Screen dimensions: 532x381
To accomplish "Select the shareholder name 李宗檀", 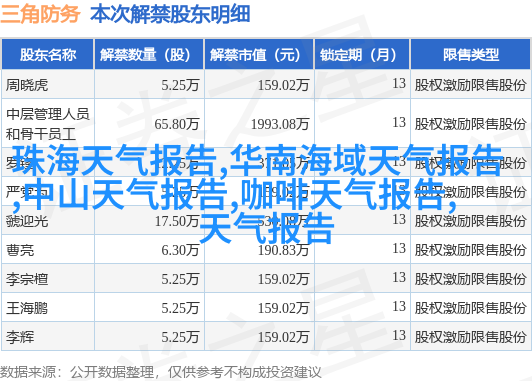I will tap(27, 279).
